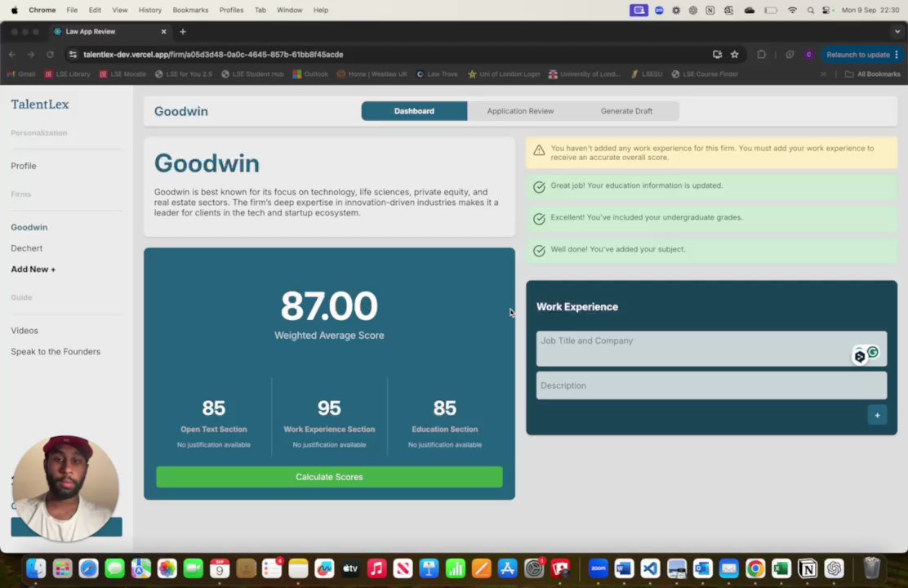This screenshot has width=908, height=588.
Task: Open the Law Trove bookmark
Action: (437, 74)
